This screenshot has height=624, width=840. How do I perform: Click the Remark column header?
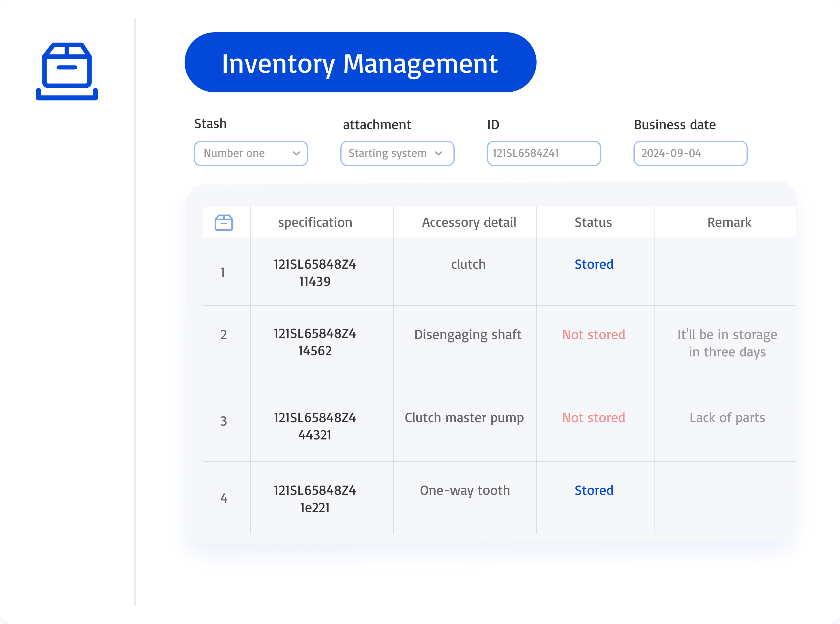pyautogui.click(x=729, y=223)
